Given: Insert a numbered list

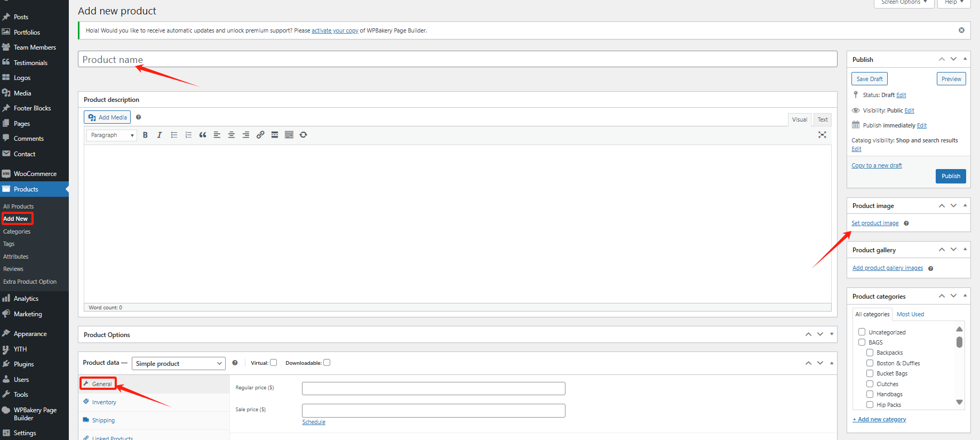Looking at the screenshot, I should point(188,135).
